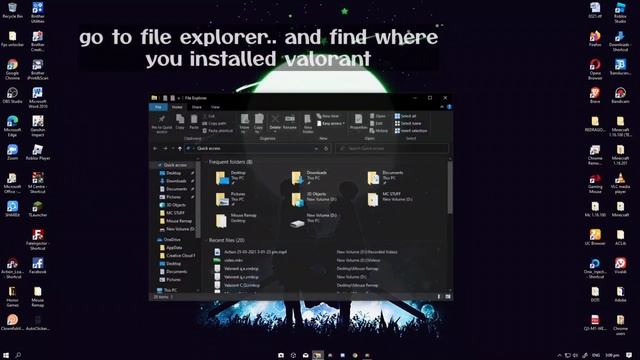Open OBS Studio desktop shortcut
640x360 pixels.
coord(12,96)
